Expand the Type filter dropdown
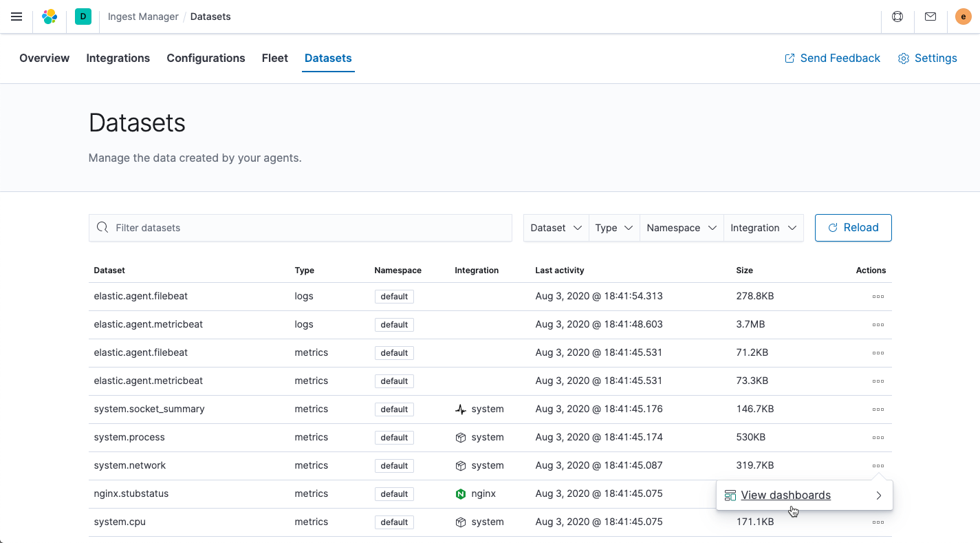 [614, 228]
